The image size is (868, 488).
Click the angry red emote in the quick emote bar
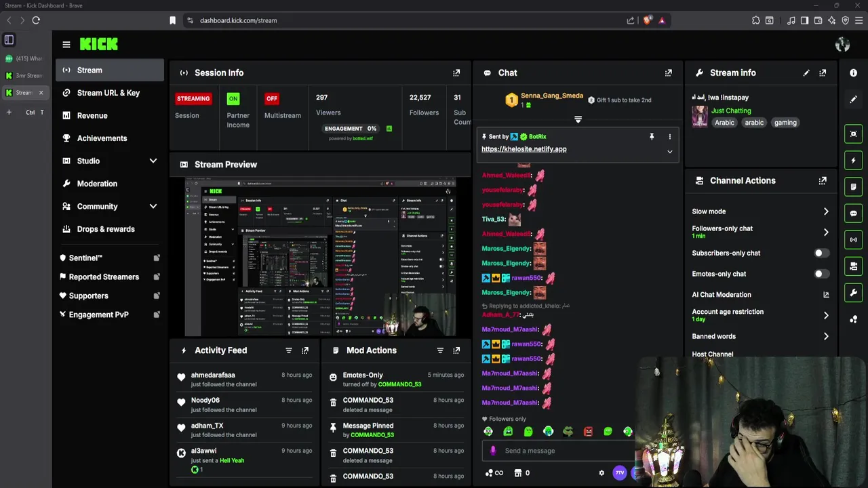click(588, 431)
